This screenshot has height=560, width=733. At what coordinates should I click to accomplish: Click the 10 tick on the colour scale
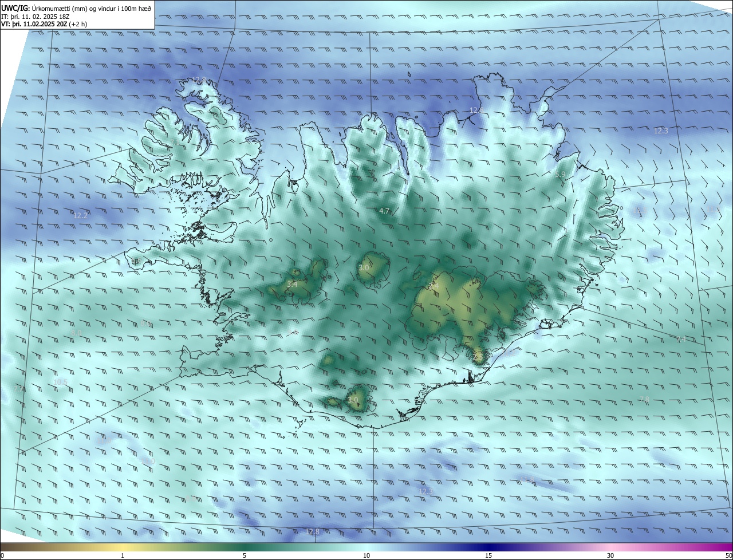(x=366, y=555)
